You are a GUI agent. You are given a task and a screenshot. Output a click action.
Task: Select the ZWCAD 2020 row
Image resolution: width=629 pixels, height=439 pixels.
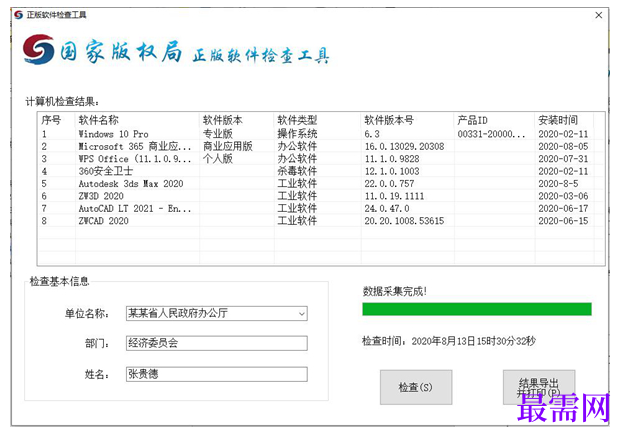[x=321, y=221]
